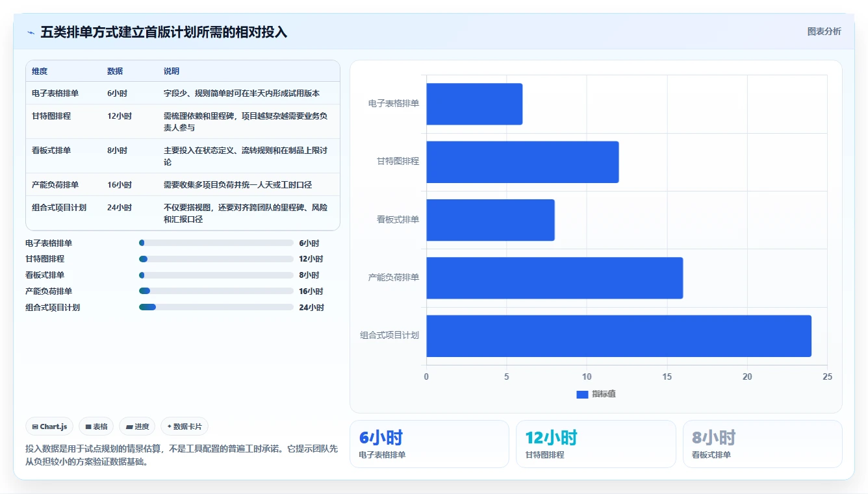Click x-axis tick label 25
Screen dimensions: 868x494
pos(827,377)
